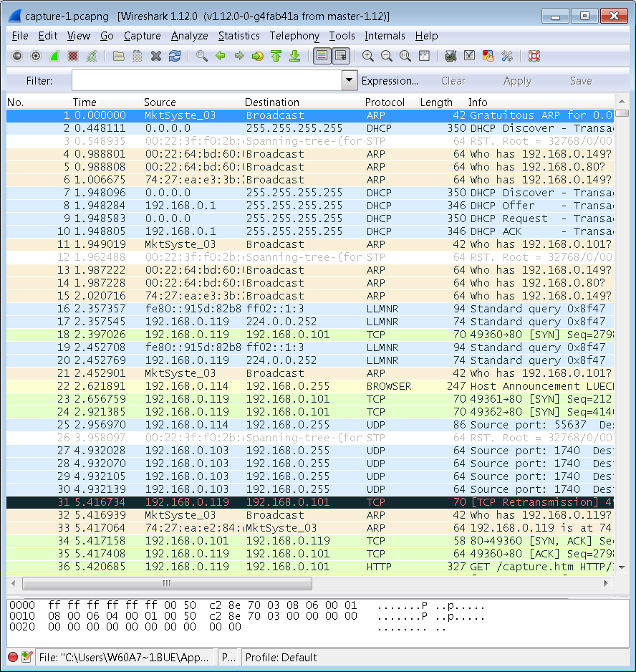Zoom out packet text icon
The height and width of the screenshot is (672, 636).
tap(387, 56)
